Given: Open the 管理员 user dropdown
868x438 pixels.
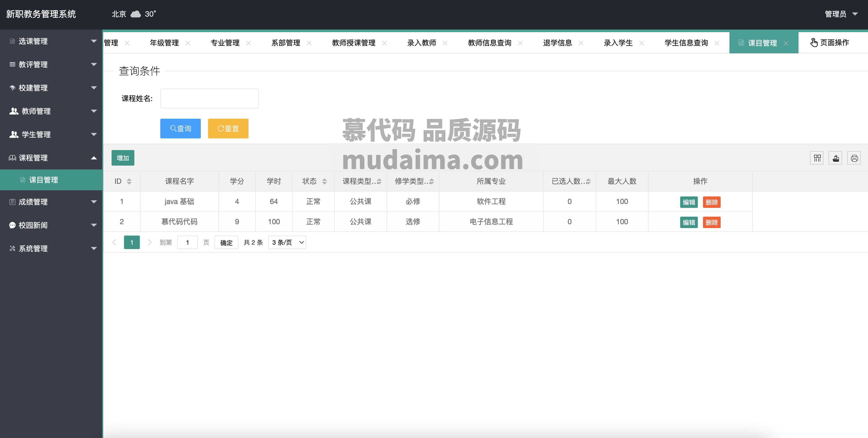Looking at the screenshot, I should click(x=841, y=14).
